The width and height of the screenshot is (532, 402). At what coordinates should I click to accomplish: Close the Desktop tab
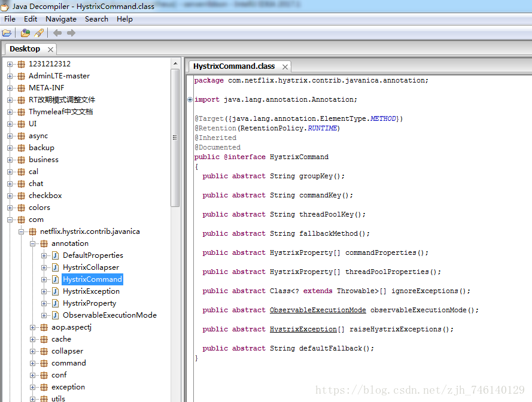pos(51,50)
